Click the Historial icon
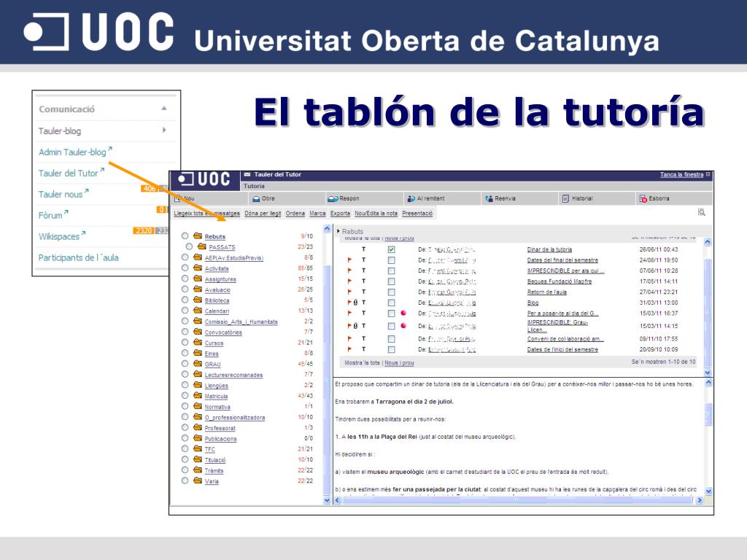The width and height of the screenshot is (747, 560). [x=565, y=198]
